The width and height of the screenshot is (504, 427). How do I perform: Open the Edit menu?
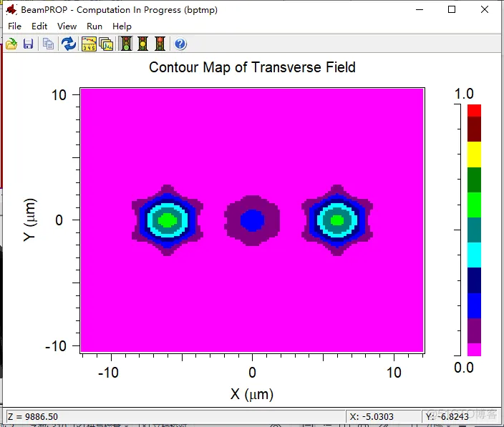(39, 26)
